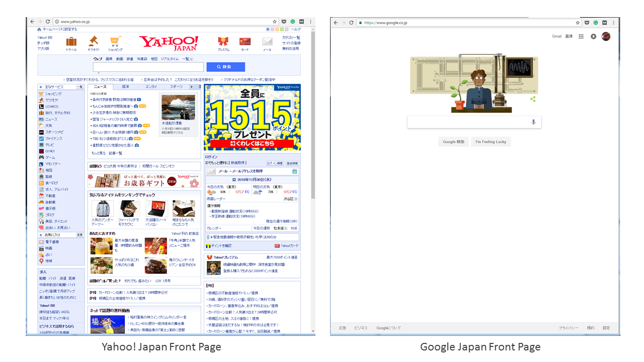The height and width of the screenshot is (362, 644).
Task: Open the 画像 link on Google
Action: [569, 36]
